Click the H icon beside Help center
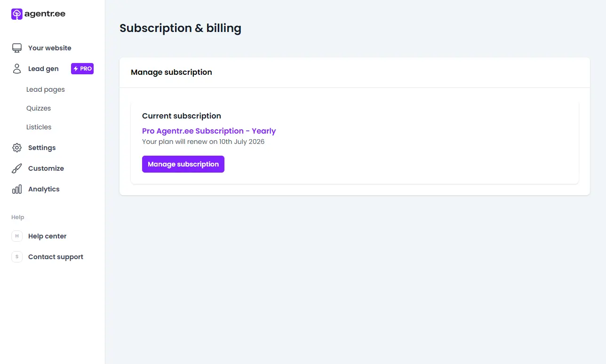The height and width of the screenshot is (364, 606). (17, 236)
